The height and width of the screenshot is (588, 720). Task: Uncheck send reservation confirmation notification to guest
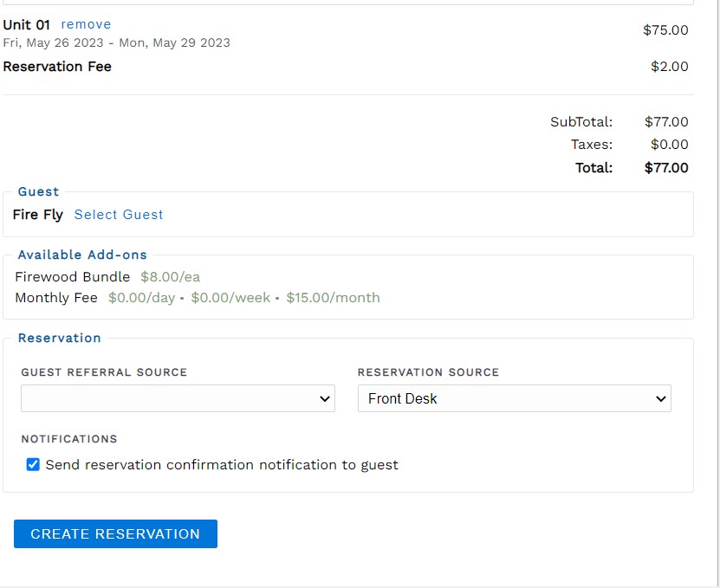pyautogui.click(x=34, y=464)
